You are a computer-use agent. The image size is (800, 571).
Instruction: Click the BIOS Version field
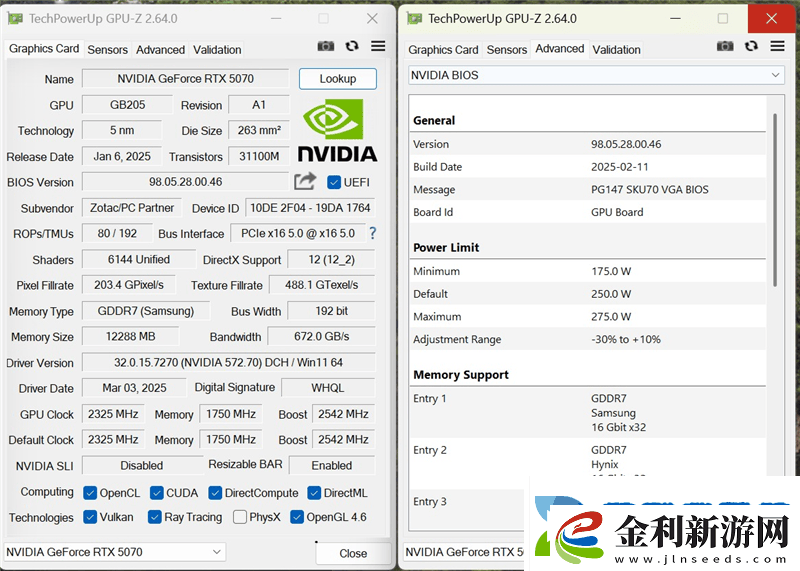pyautogui.click(x=185, y=182)
